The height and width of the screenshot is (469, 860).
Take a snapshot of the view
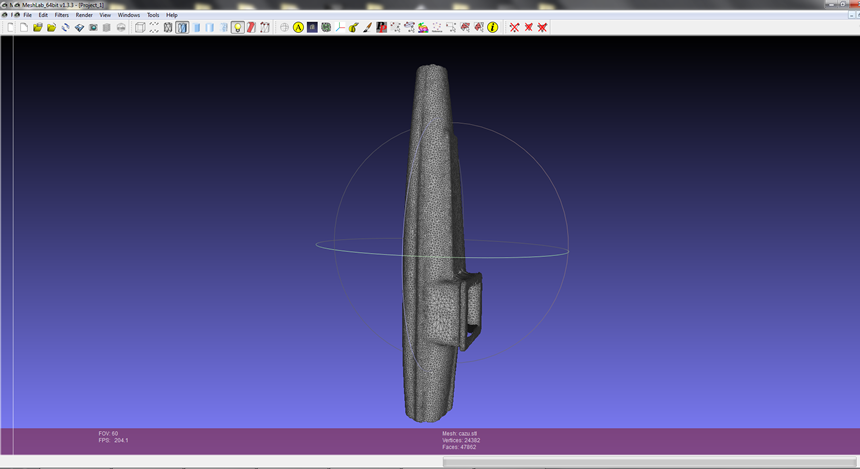click(x=93, y=27)
